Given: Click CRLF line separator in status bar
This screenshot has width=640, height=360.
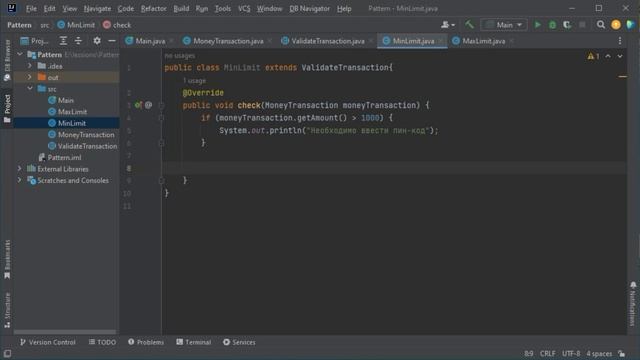Looking at the screenshot, I should pyautogui.click(x=547, y=353).
